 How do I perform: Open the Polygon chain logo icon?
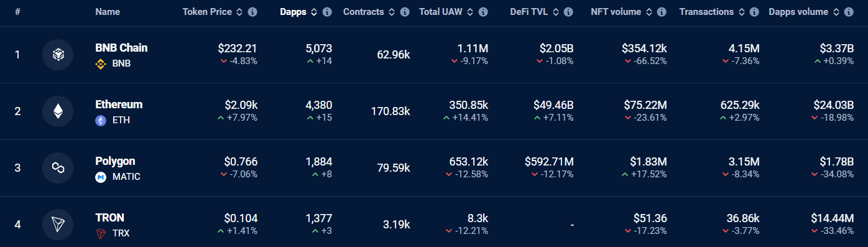(58, 168)
